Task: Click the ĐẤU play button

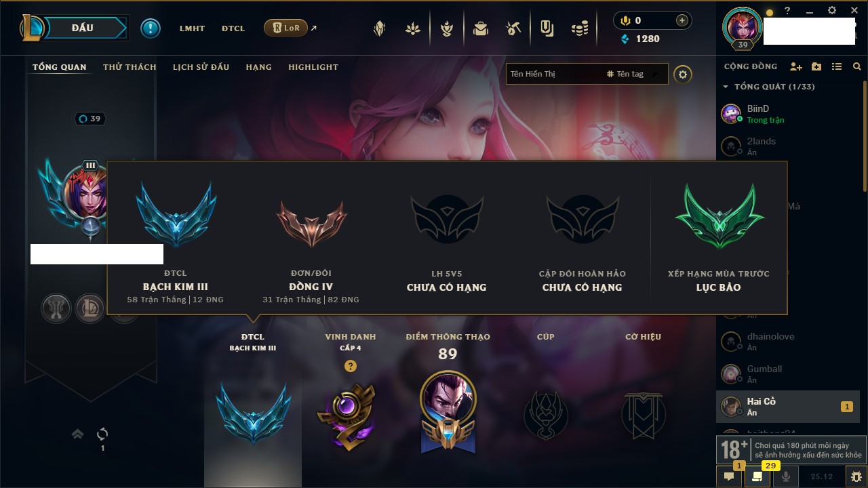Action: click(x=74, y=28)
